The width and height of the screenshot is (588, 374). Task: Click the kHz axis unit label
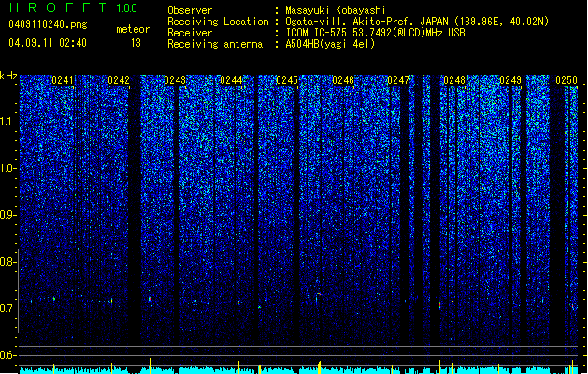(x=8, y=76)
